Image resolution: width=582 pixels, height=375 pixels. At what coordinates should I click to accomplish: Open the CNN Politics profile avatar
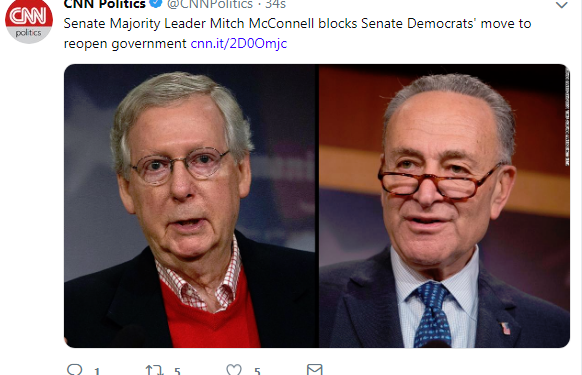[29, 20]
